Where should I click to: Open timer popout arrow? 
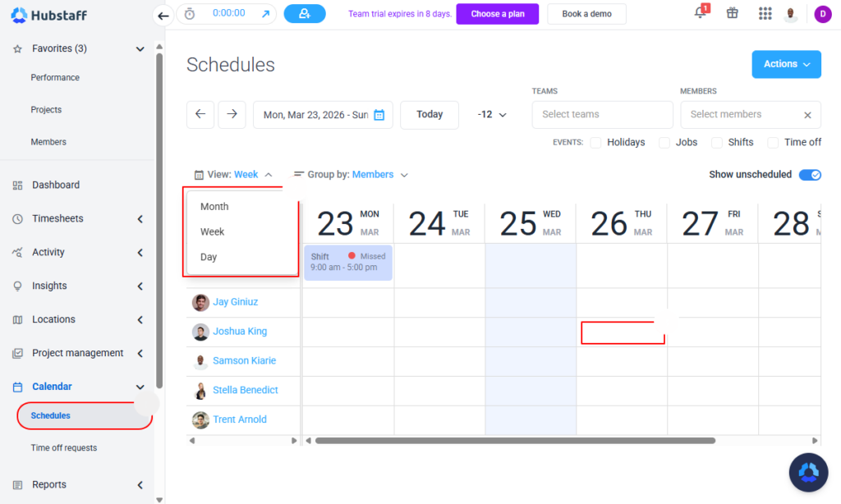click(x=265, y=14)
